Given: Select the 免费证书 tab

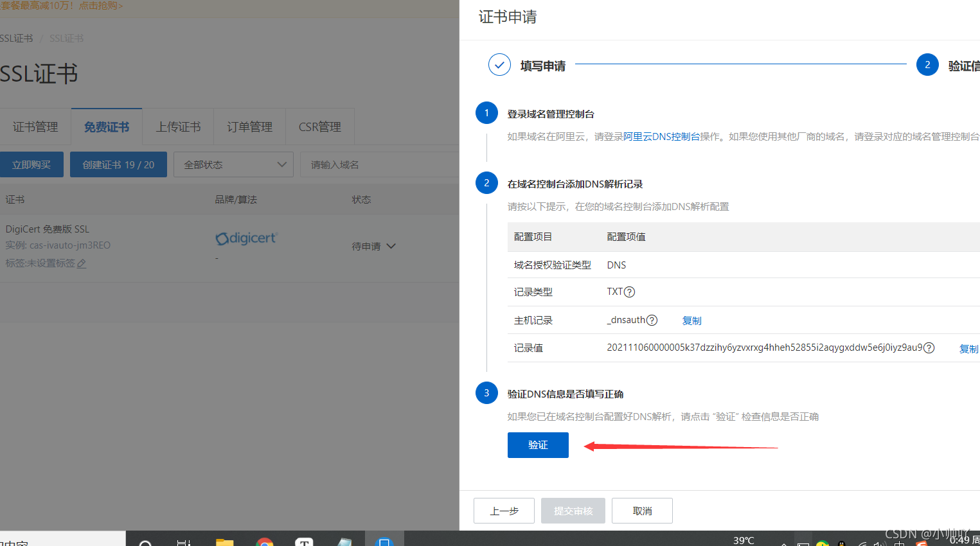Looking at the screenshot, I should coord(107,127).
